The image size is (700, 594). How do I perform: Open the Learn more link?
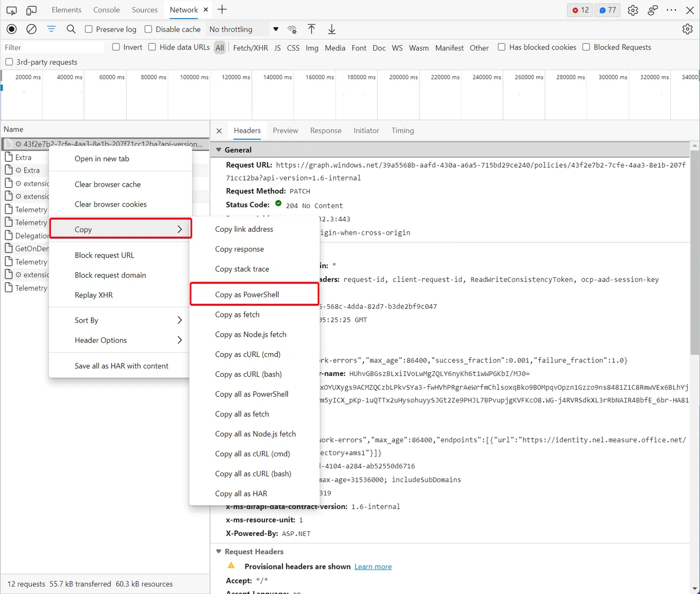[x=373, y=566]
